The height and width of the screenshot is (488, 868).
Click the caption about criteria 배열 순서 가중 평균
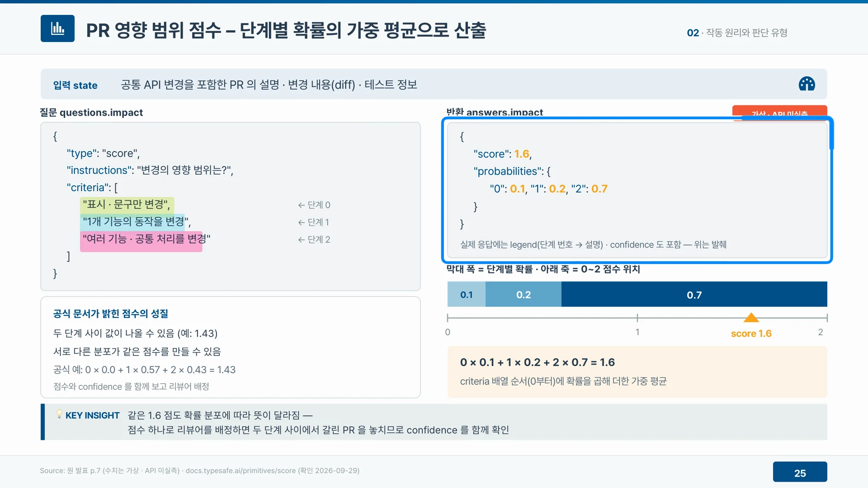[563, 381]
